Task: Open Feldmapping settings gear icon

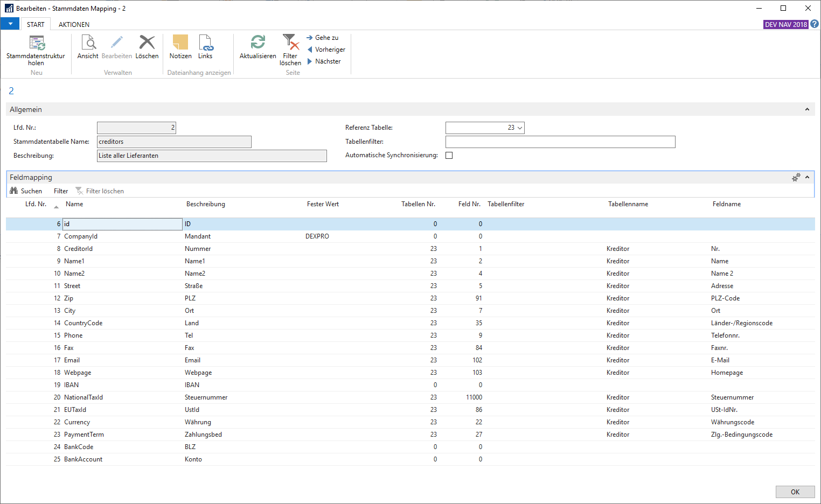Action: pyautogui.click(x=796, y=177)
